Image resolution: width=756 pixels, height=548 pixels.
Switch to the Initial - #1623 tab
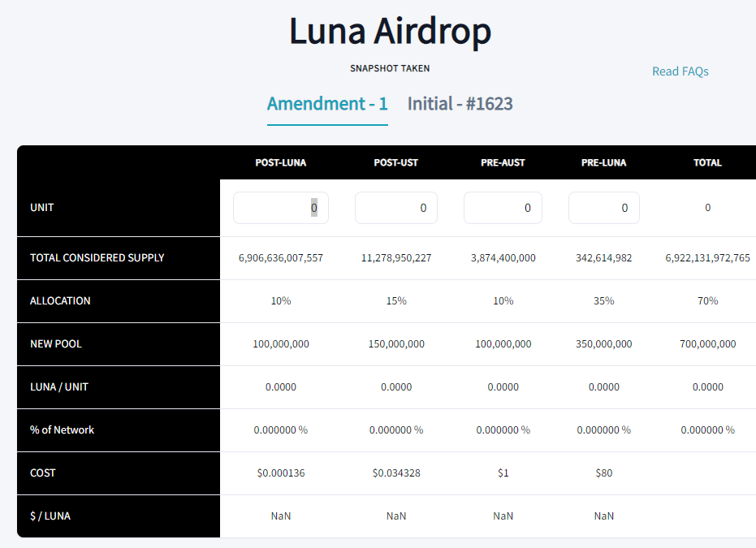pos(460,104)
